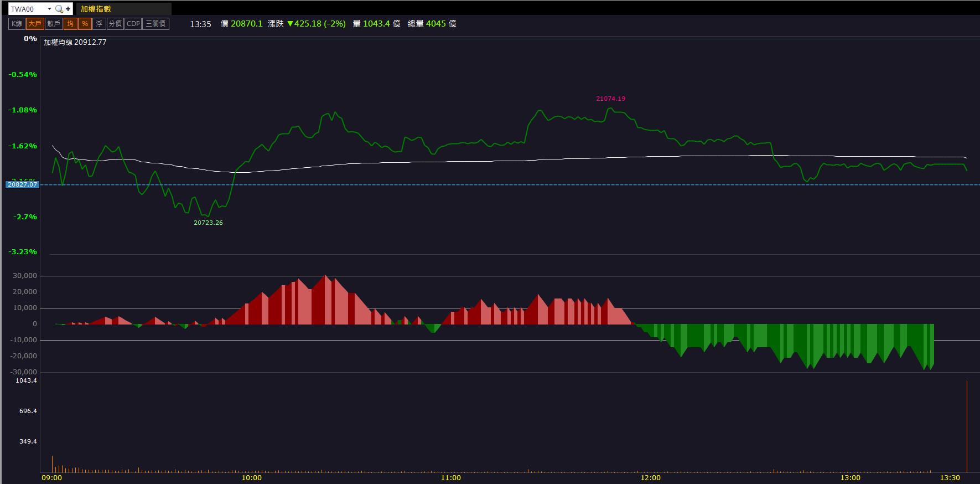
Task: Click the 10:00 time axis label
Action: coord(251,477)
